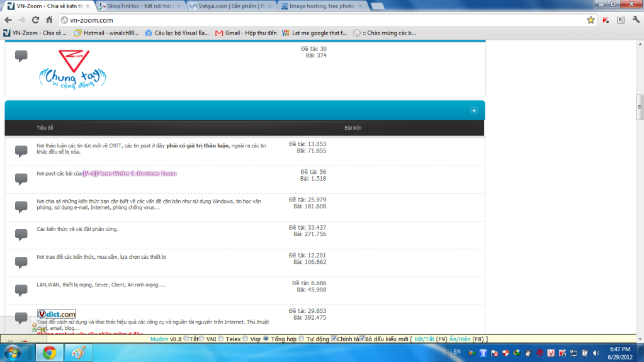Select the Telex input method radio
This screenshot has width=644, height=362.
[221, 339]
